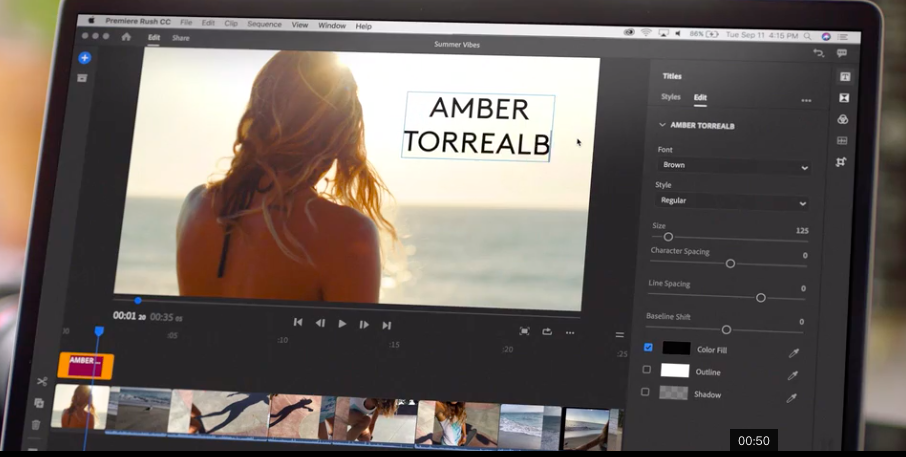Viewport: 906px width, 457px height.
Task: Click the Play button
Action: point(342,324)
